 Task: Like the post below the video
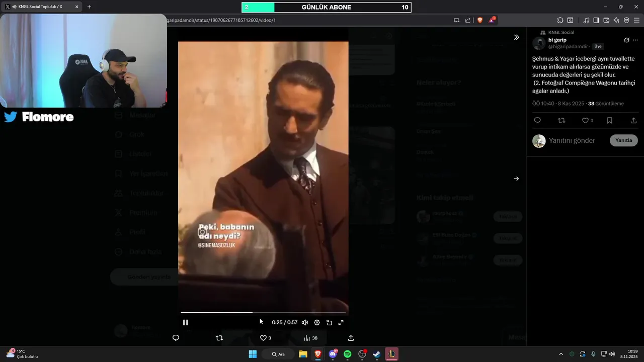[x=265, y=338]
